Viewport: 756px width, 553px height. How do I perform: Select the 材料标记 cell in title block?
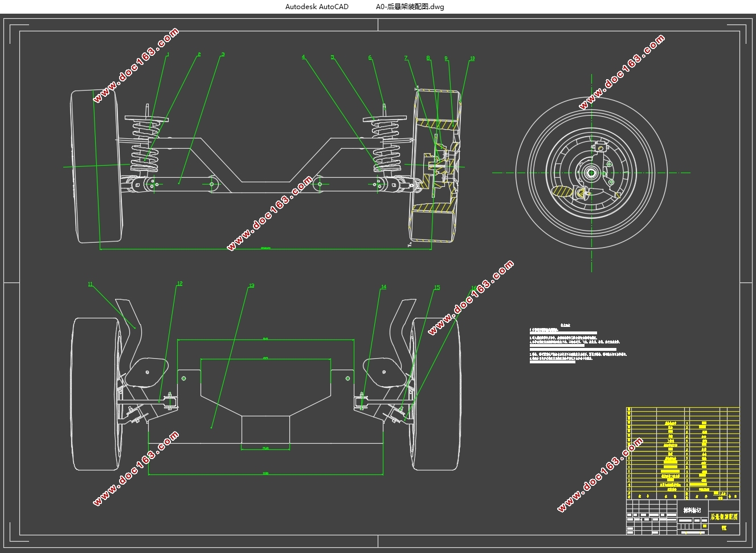[x=692, y=510]
